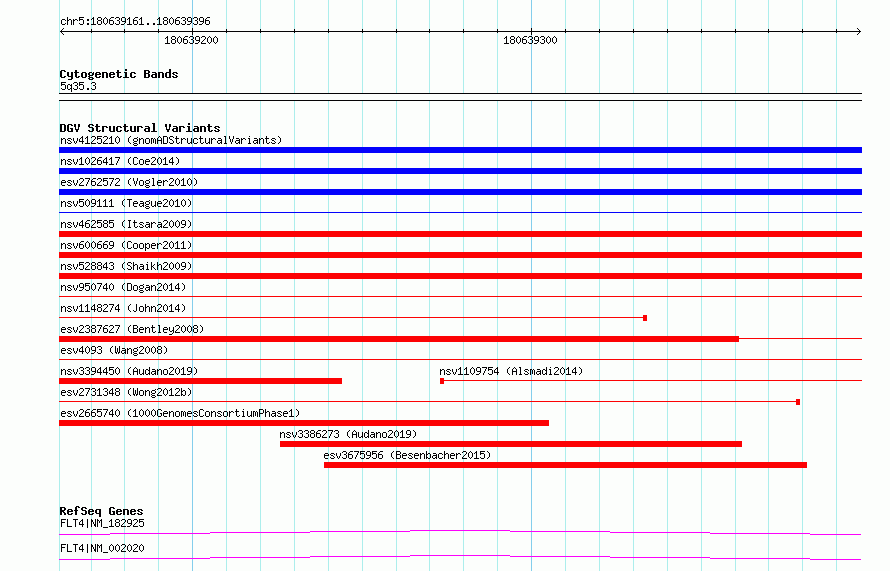Select the DGV Structural Variants track title
Viewport: 890px width, 571px height.
pos(140,128)
